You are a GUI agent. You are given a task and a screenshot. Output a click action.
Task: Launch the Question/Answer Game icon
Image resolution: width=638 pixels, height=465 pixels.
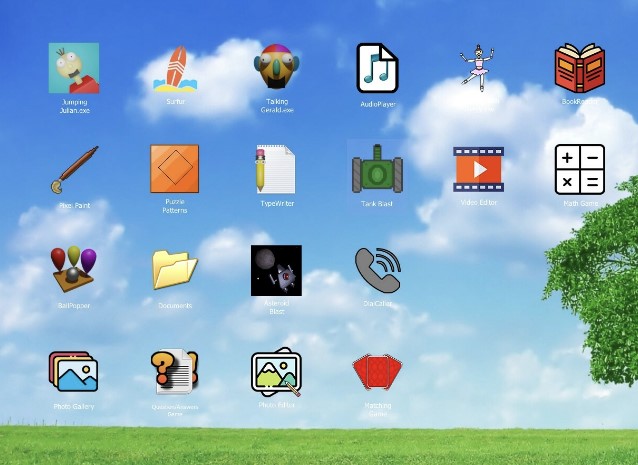point(175,372)
